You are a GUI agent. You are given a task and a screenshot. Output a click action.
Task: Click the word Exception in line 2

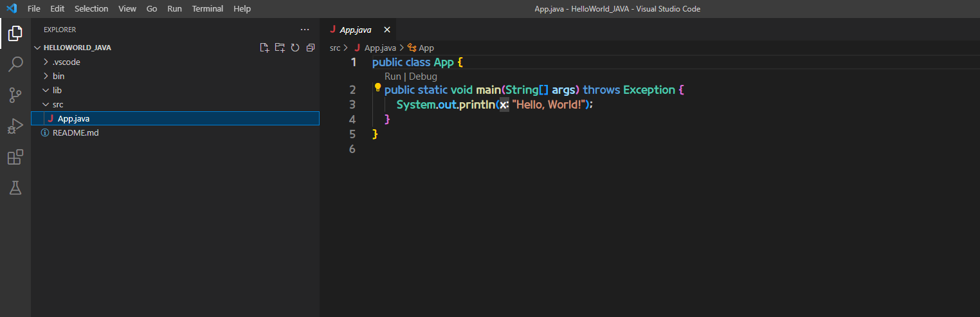coord(649,90)
